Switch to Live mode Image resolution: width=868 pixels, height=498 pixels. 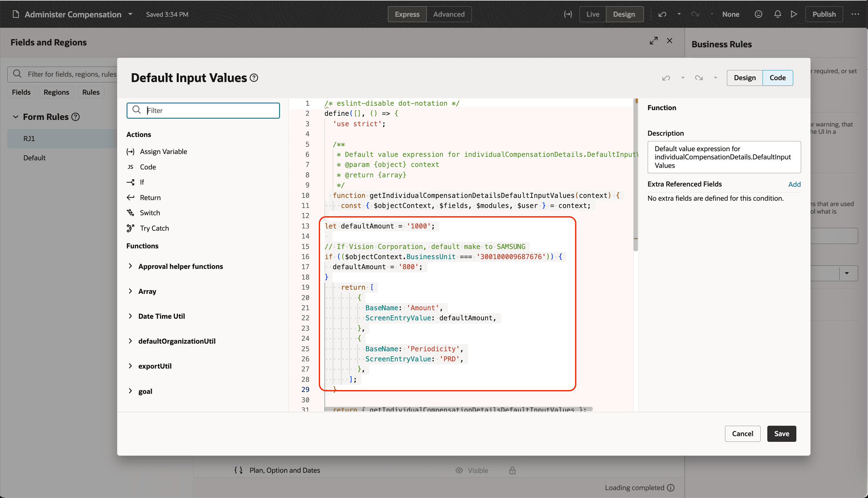point(592,14)
